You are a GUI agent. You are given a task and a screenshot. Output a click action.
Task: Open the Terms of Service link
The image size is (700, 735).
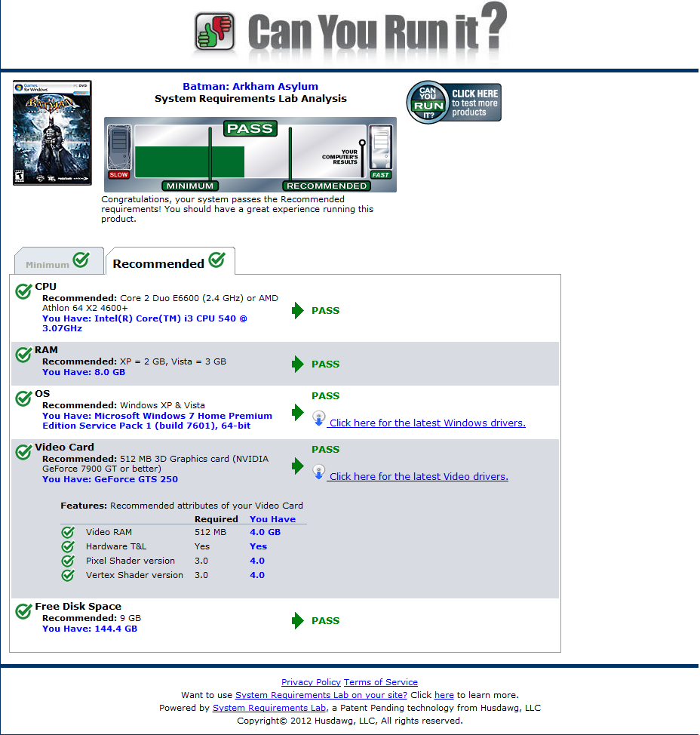pyautogui.click(x=380, y=682)
